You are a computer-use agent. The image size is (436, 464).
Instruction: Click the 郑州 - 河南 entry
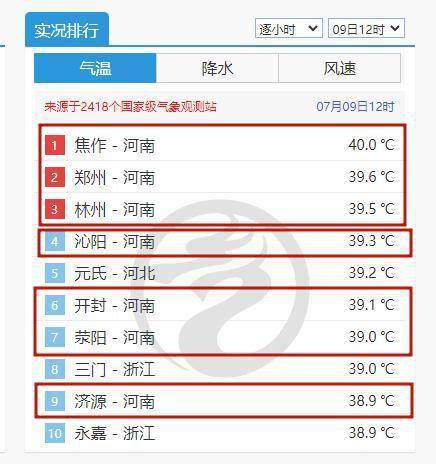coord(115,177)
